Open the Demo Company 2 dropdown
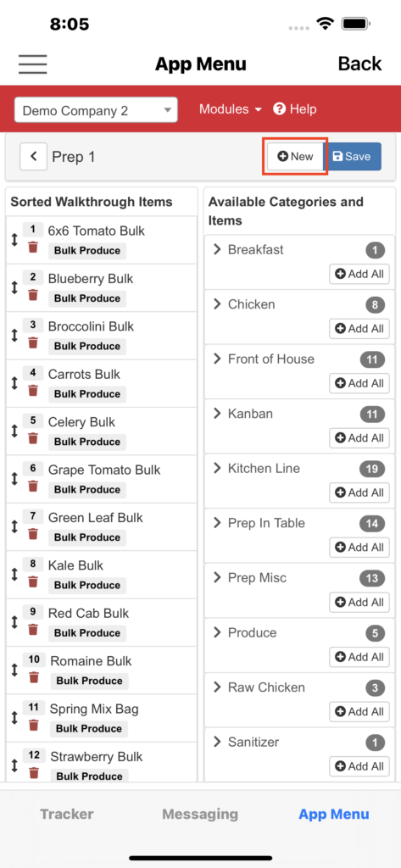The width and height of the screenshot is (401, 868). click(x=96, y=110)
